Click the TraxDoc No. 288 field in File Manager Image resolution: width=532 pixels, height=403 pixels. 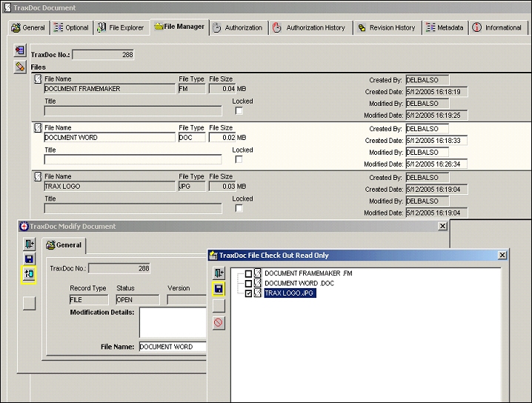(103, 55)
